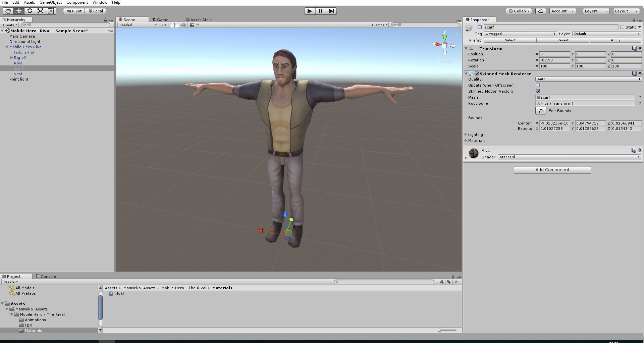Toggle the scarf object active checkbox

pos(480,27)
